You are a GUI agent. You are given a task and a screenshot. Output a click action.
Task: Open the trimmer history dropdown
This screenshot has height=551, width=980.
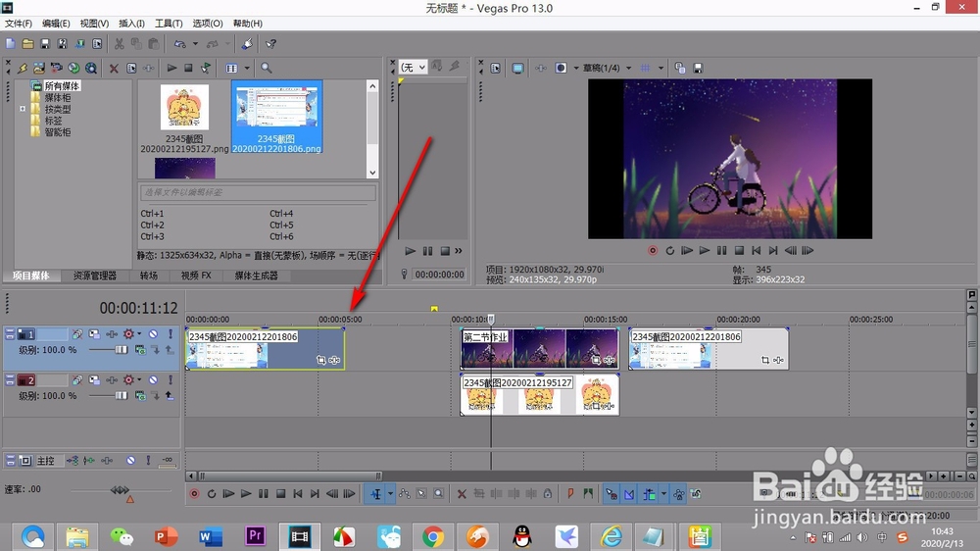click(x=414, y=67)
